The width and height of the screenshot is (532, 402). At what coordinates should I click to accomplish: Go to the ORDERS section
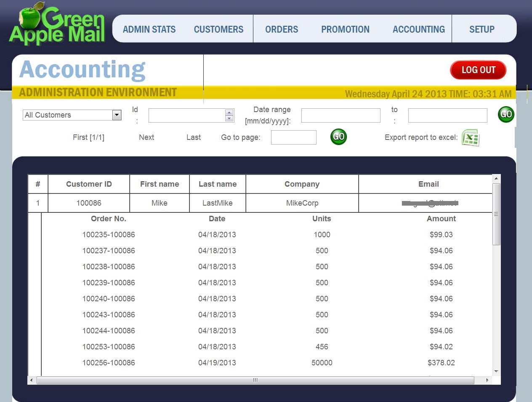tap(282, 29)
